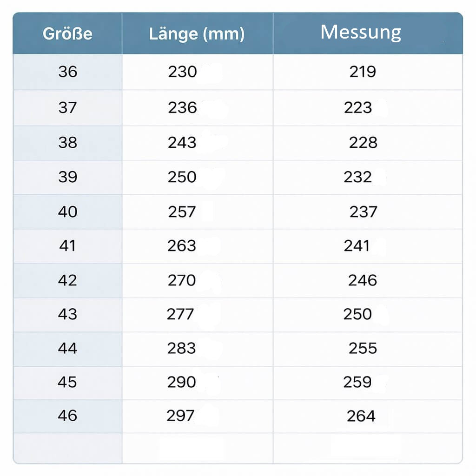The image size is (476, 476).
Task: Click the Länge (mm) column header
Action: click(197, 34)
